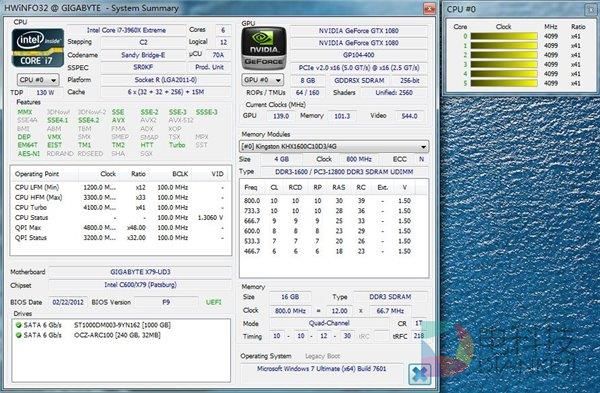This screenshot has width=600, height=393.
Task: Click the BIOS version 'F9' field
Action: (166, 302)
